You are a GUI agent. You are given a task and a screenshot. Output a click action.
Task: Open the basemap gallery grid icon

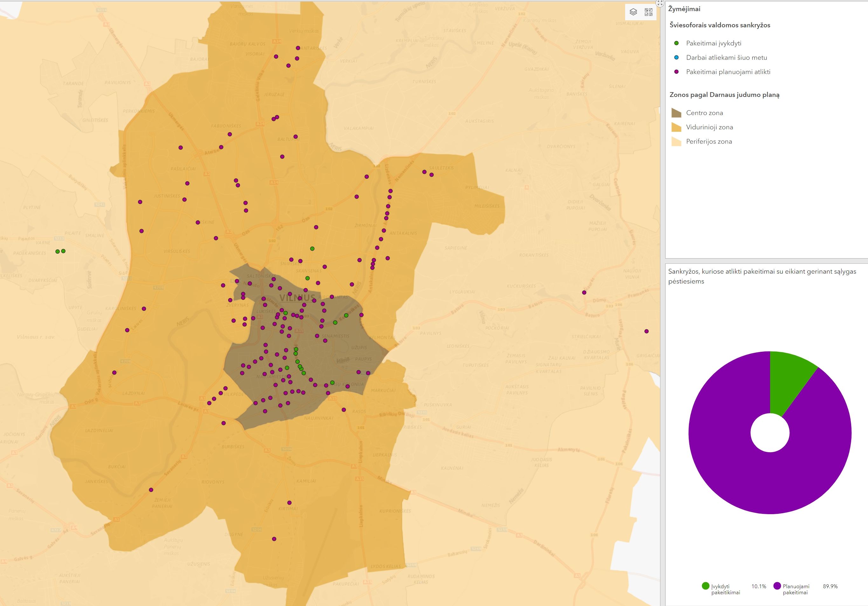[648, 12]
